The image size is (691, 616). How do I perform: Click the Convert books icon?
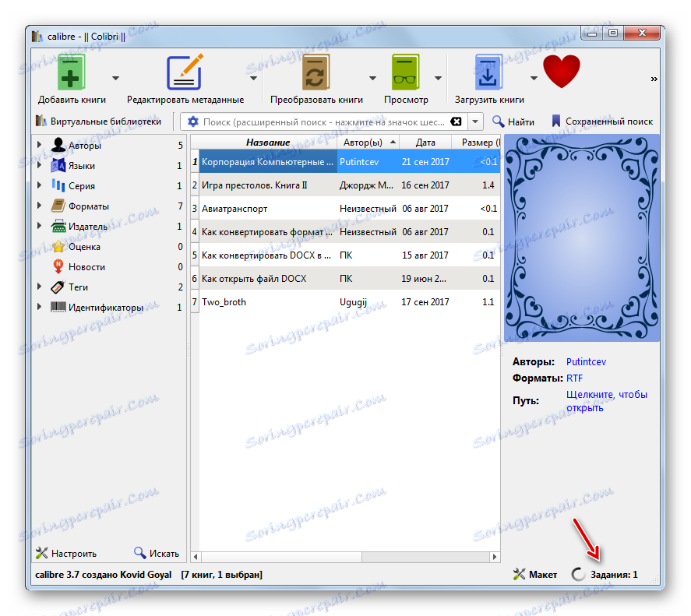[x=316, y=72]
